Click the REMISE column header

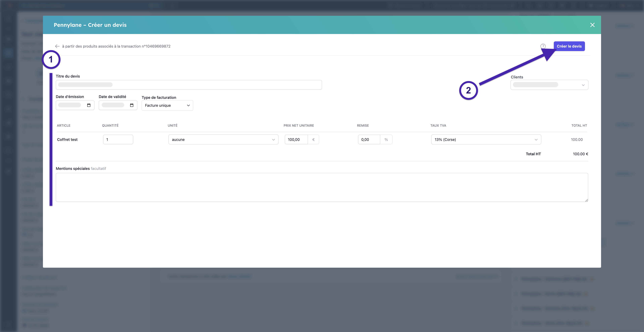[363, 126]
